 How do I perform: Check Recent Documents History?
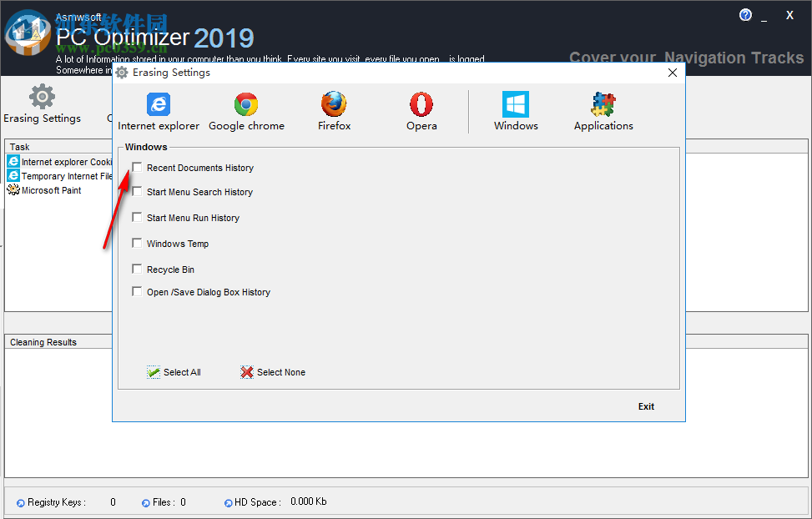tap(137, 167)
